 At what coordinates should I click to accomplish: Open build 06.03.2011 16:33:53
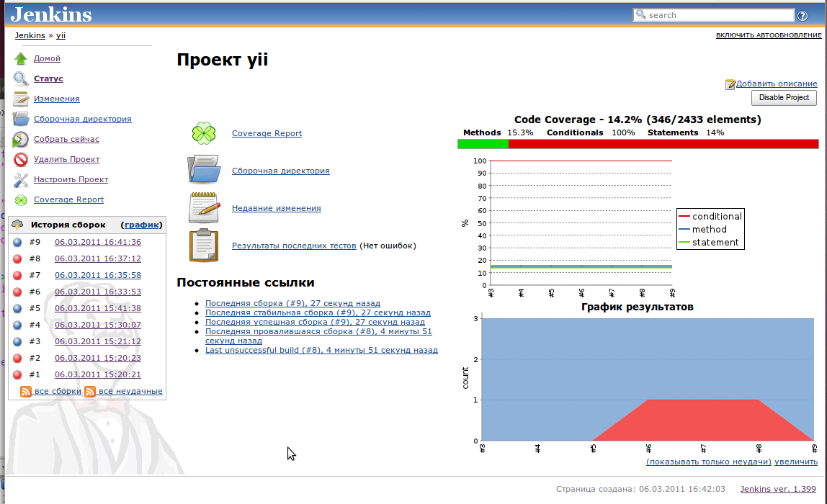click(97, 292)
